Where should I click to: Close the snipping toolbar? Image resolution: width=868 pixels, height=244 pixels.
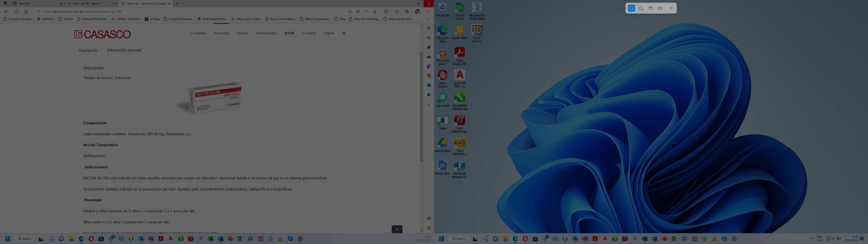click(x=671, y=8)
